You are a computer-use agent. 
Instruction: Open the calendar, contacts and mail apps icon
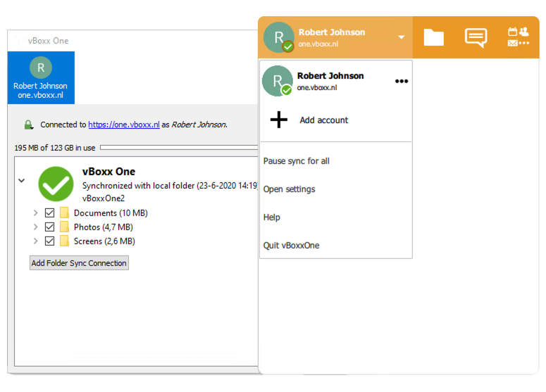point(518,37)
